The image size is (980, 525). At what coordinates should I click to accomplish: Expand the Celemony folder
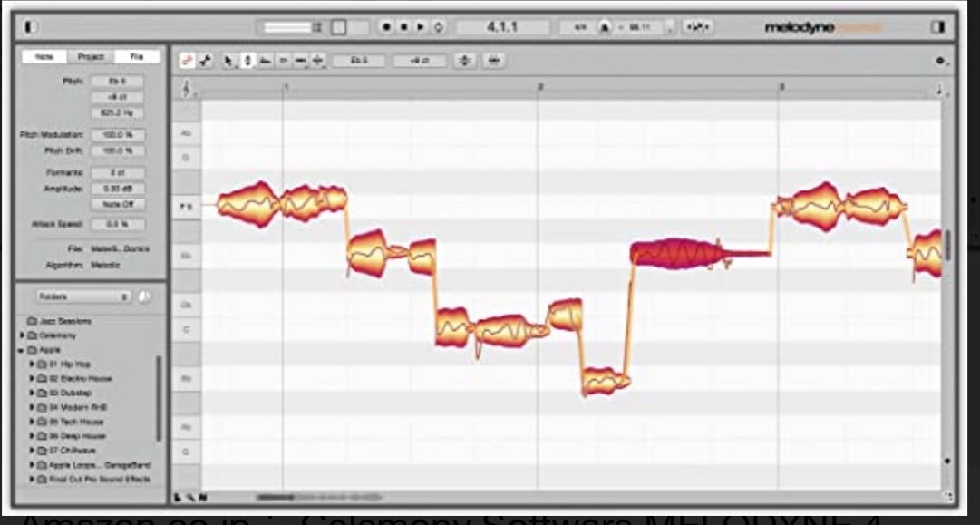[x=23, y=335]
